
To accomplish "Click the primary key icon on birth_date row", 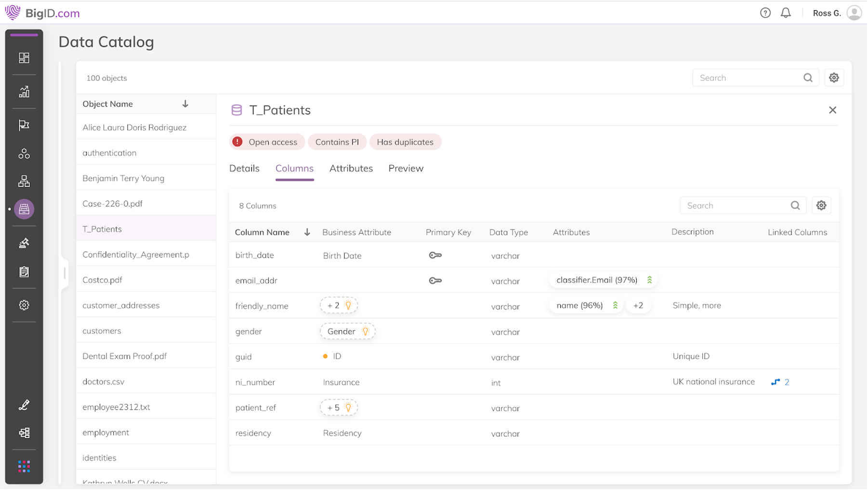I will coord(436,255).
